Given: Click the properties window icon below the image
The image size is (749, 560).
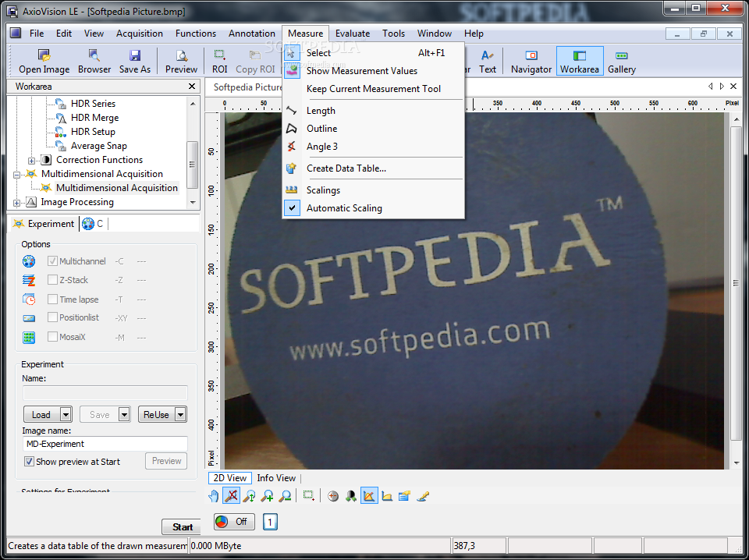Looking at the screenshot, I should pyautogui.click(x=405, y=496).
